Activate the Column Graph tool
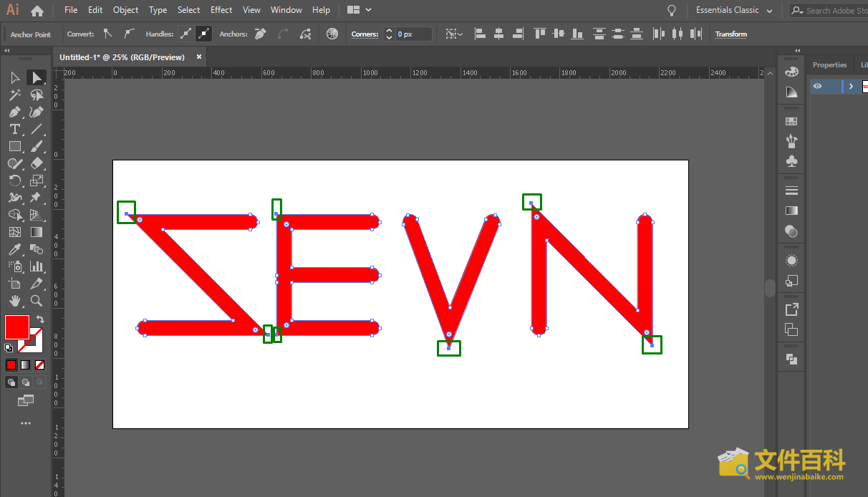 37,266
